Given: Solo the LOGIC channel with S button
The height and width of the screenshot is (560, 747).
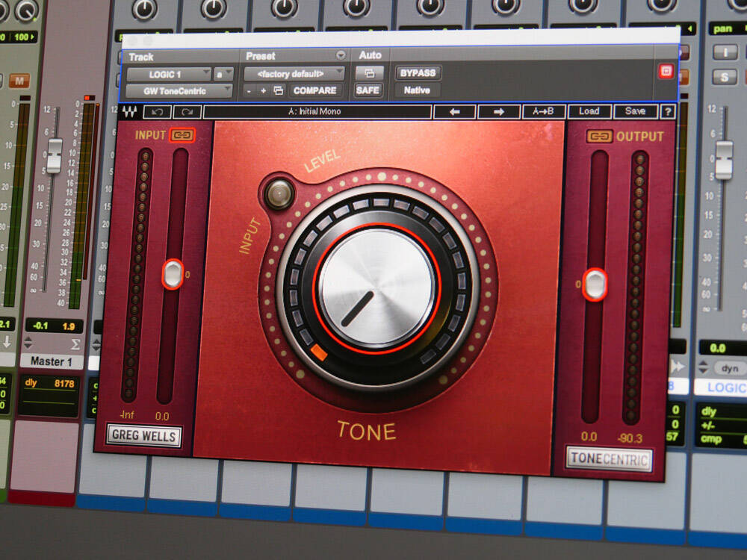Looking at the screenshot, I should [724, 76].
